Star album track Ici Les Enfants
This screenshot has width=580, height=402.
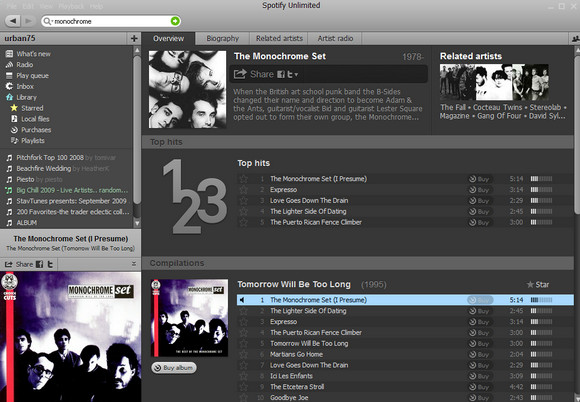click(x=243, y=376)
